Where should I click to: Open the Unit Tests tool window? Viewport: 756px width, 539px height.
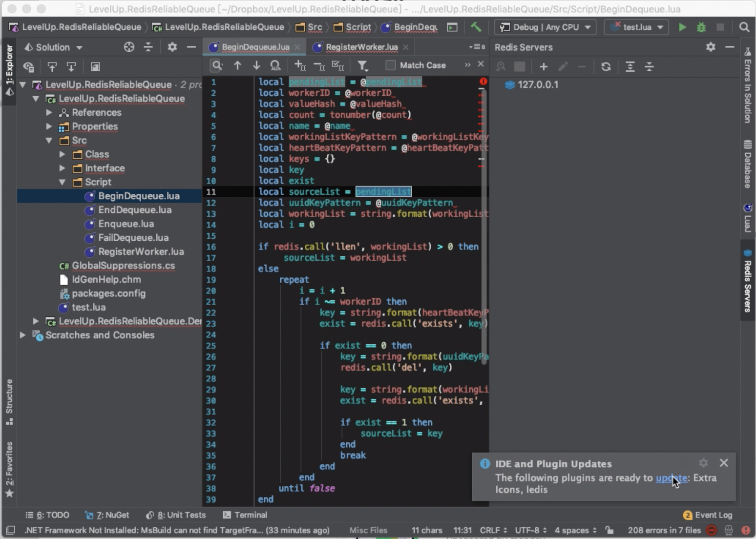(x=176, y=515)
